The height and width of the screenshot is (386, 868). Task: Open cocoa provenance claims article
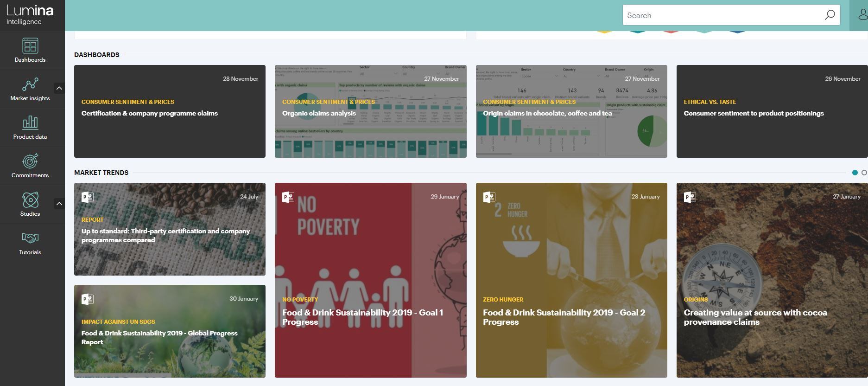tap(772, 280)
